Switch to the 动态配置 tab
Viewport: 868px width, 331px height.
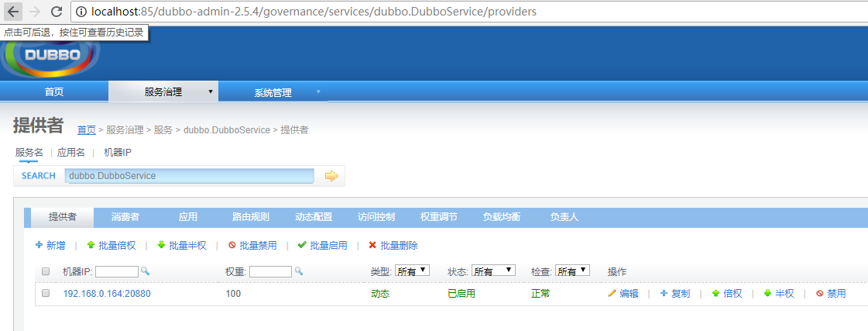pyautogui.click(x=314, y=217)
